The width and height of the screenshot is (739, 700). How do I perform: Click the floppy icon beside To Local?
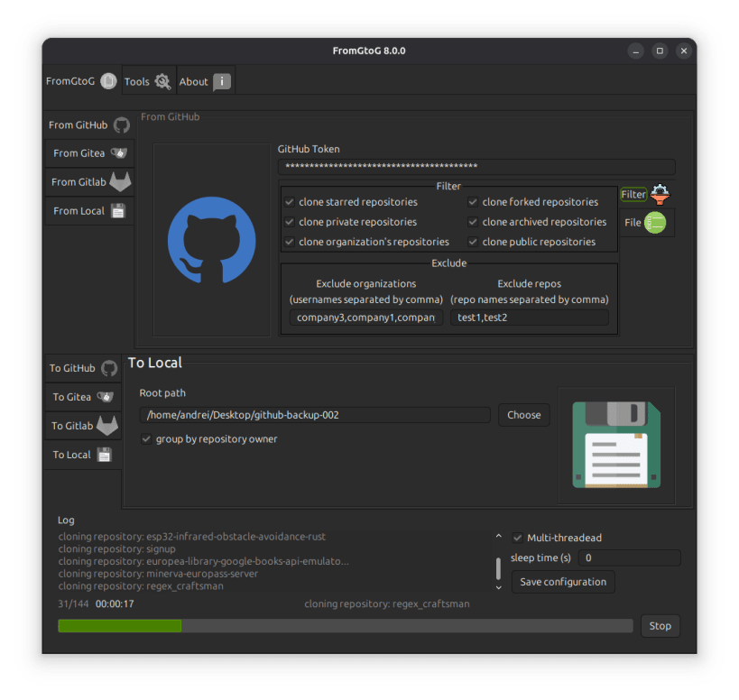tap(104, 455)
